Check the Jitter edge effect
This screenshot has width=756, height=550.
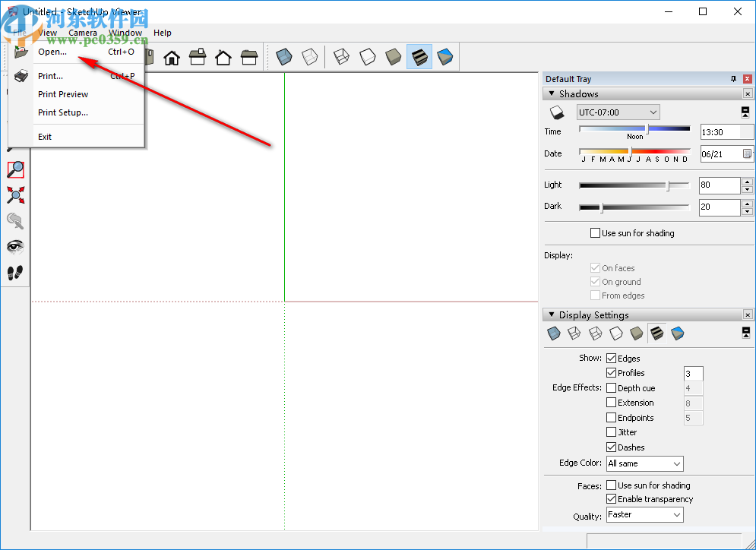pos(612,431)
